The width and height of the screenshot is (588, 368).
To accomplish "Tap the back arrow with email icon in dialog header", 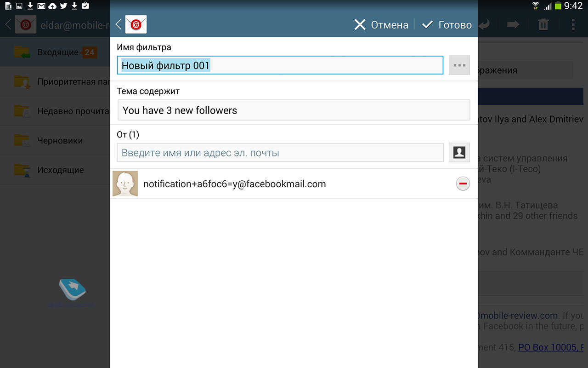I will [131, 24].
